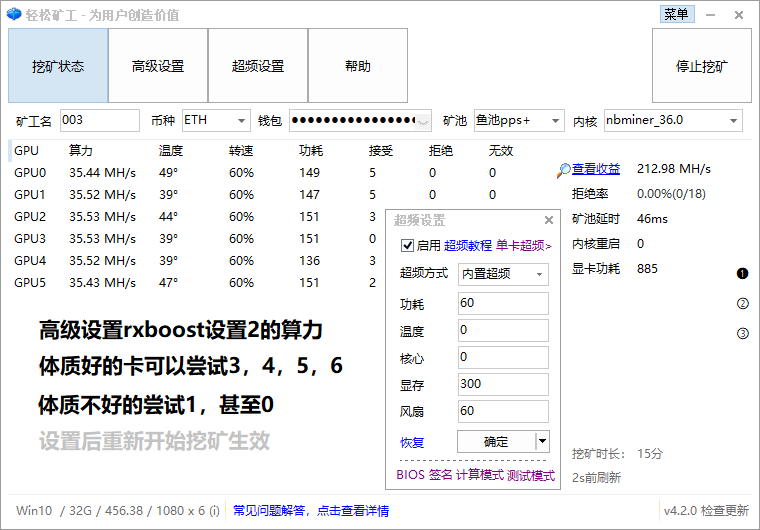Viewport: 760px width, 530px height.
Task: Click the blue app logo in title bar
Action: [x=13, y=14]
